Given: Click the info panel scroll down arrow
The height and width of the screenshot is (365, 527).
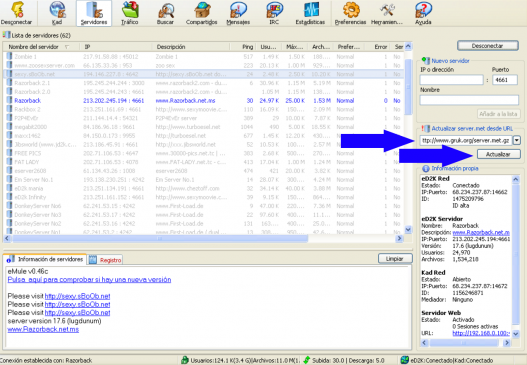Looking at the screenshot, I should (516, 334).
